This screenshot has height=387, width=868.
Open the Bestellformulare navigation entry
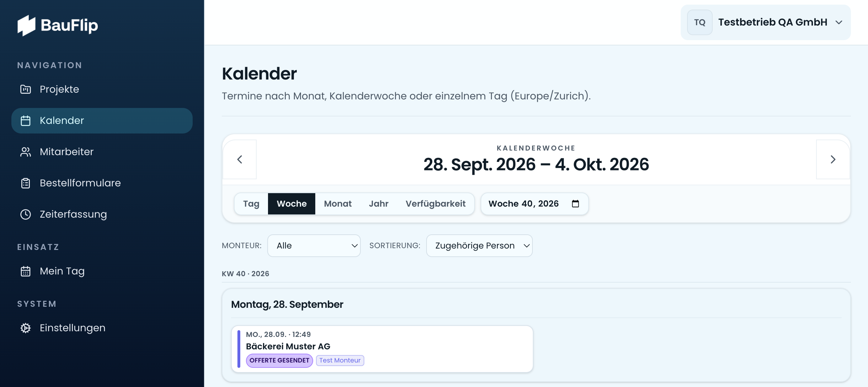click(102, 183)
